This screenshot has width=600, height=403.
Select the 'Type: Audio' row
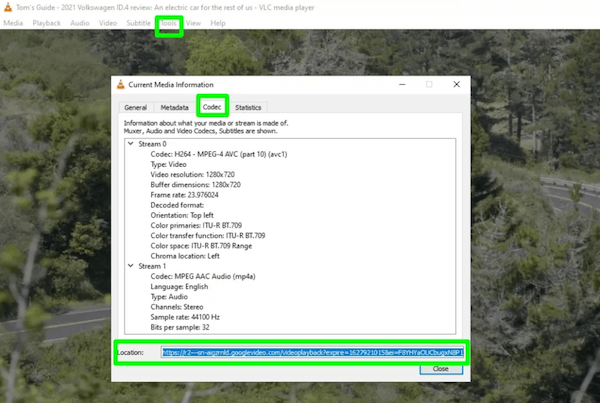(169, 297)
